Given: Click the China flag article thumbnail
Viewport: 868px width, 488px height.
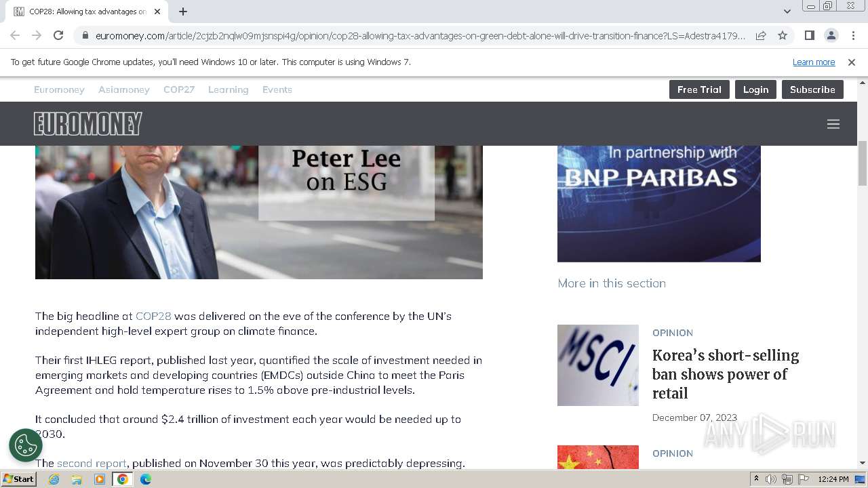Looking at the screenshot, I should (x=598, y=457).
